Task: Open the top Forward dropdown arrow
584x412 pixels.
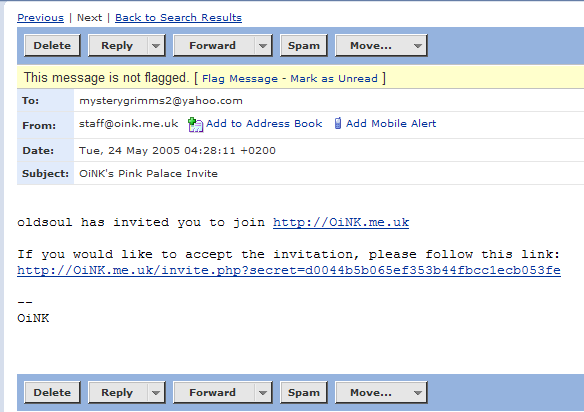Action: (263, 46)
